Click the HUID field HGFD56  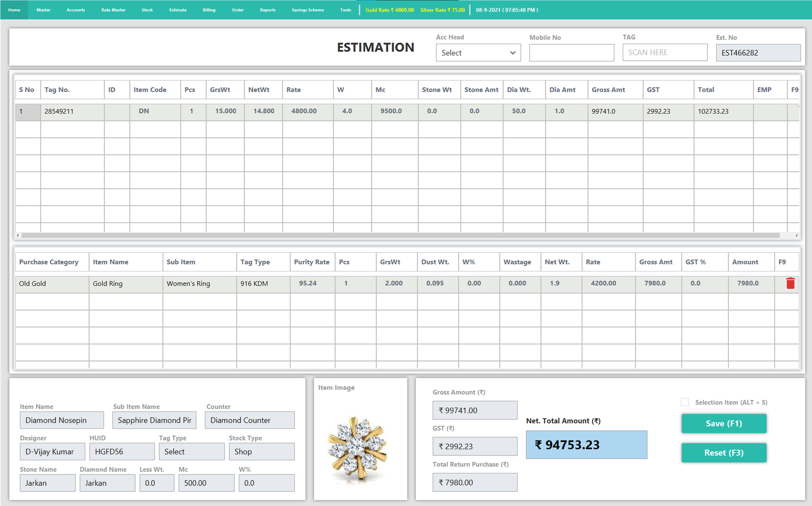(122, 452)
